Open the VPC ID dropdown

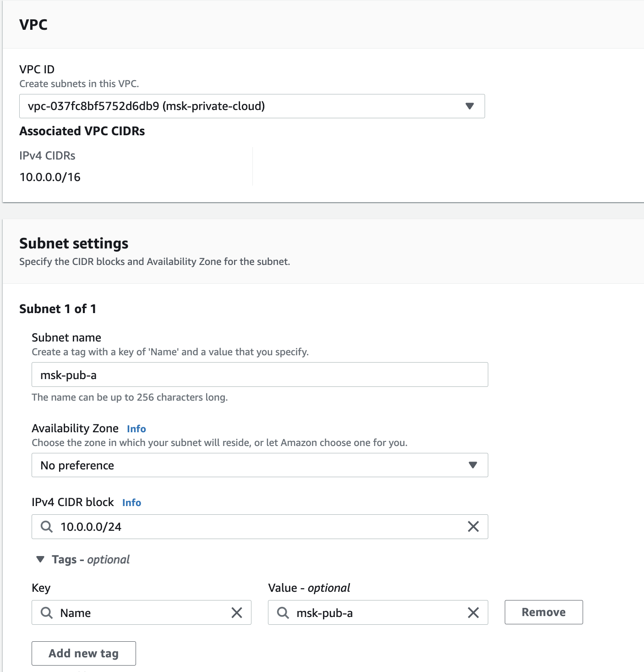(251, 106)
